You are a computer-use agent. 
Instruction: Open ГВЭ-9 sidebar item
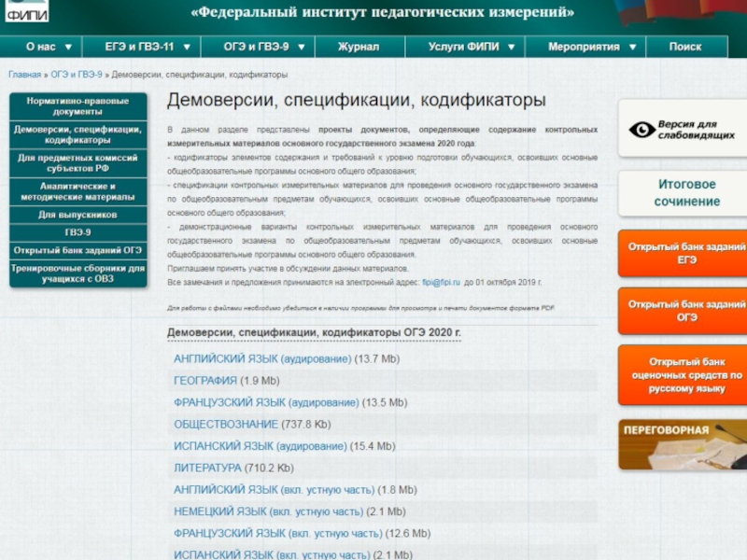(78, 232)
